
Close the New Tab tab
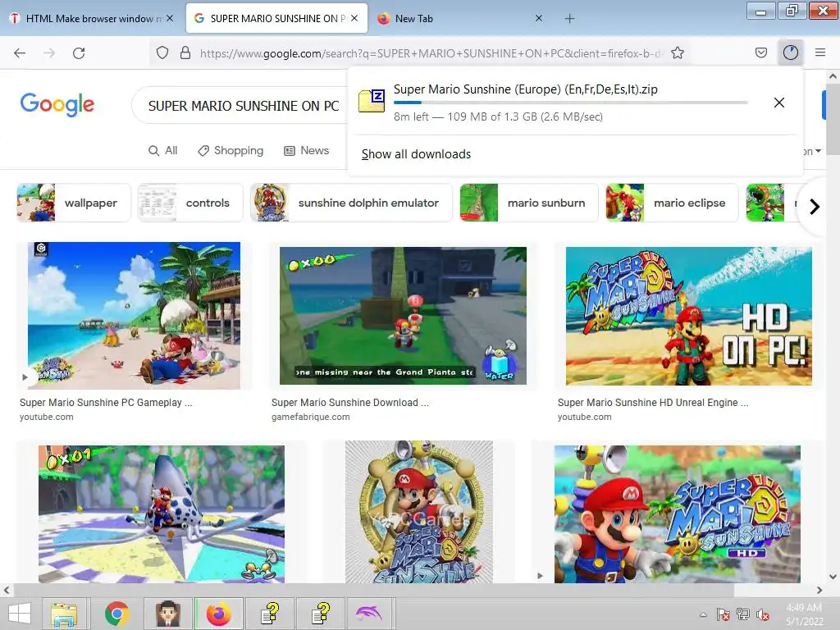pos(539,18)
